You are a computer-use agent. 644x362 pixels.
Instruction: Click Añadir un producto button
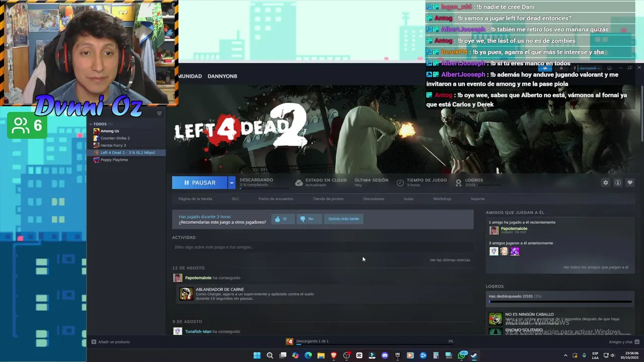coord(111,342)
